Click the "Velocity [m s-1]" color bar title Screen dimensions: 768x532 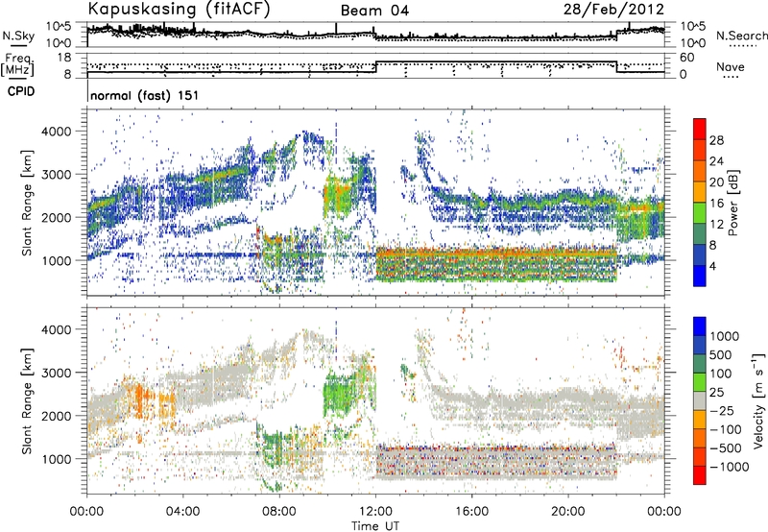tap(758, 401)
